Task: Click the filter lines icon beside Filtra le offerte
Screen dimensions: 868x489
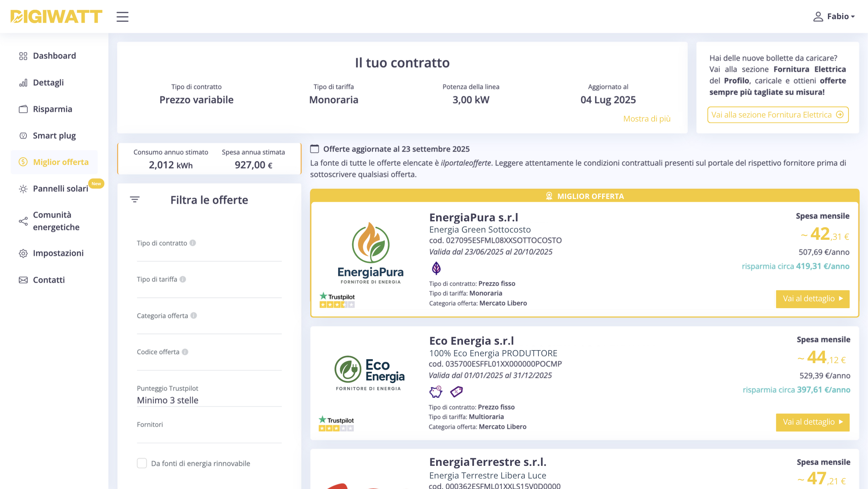Action: pyautogui.click(x=135, y=200)
